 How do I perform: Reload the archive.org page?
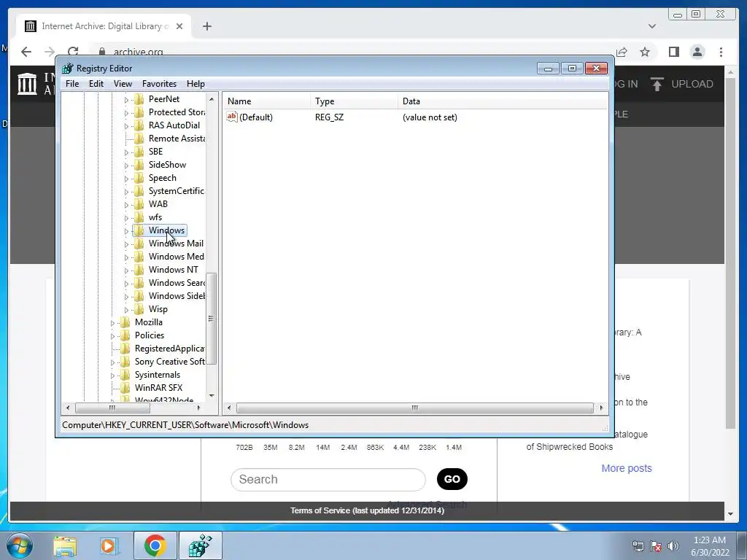click(73, 52)
